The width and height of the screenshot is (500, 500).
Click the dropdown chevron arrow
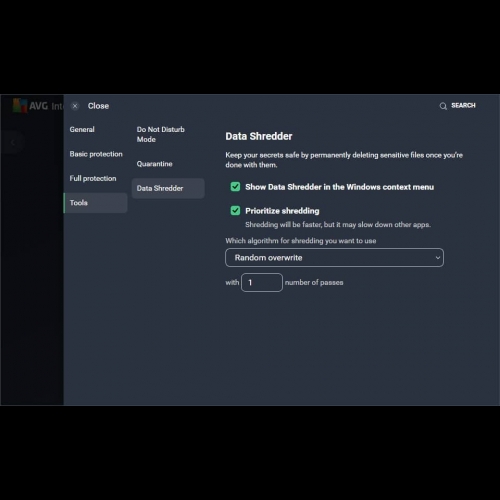[438, 258]
